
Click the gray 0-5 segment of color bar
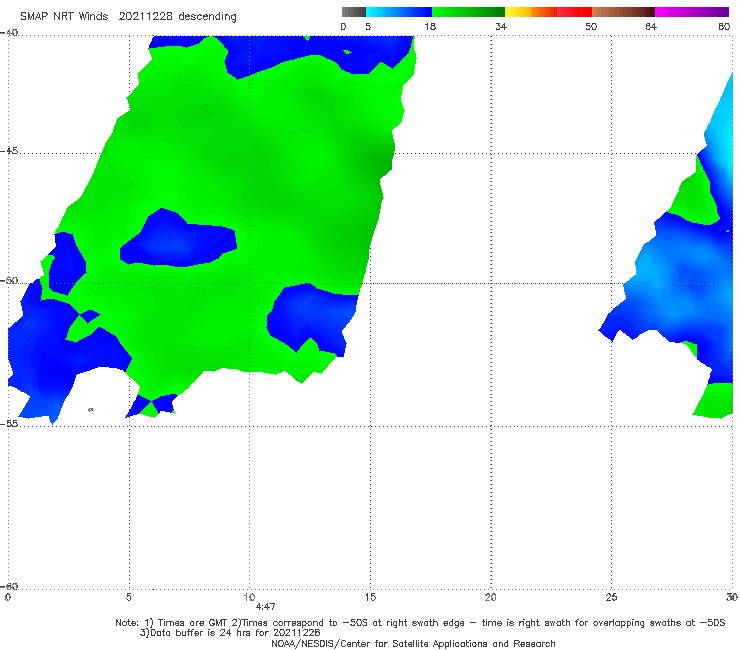pyautogui.click(x=354, y=12)
